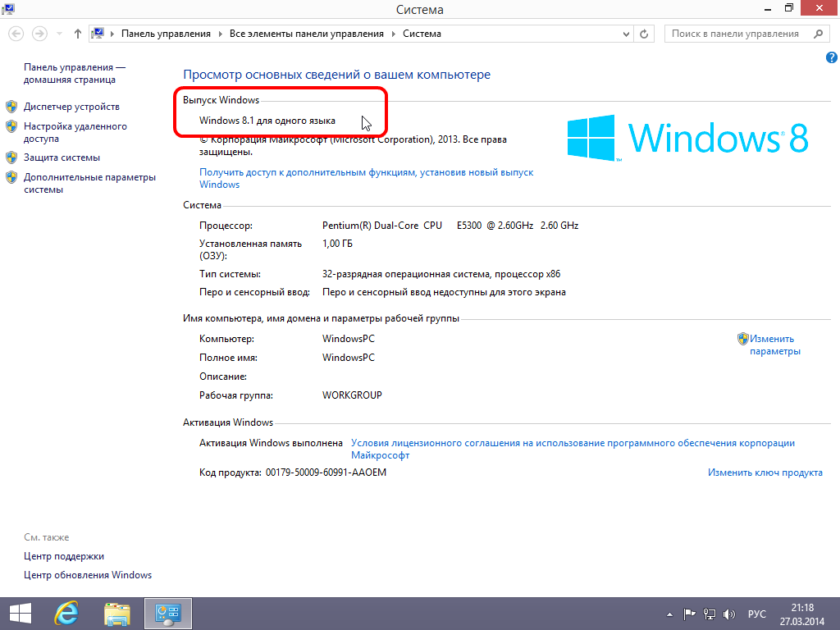The image size is (840, 630).
Task: Click the shield icon beside Настройка удаленного доступа
Action: (11, 126)
